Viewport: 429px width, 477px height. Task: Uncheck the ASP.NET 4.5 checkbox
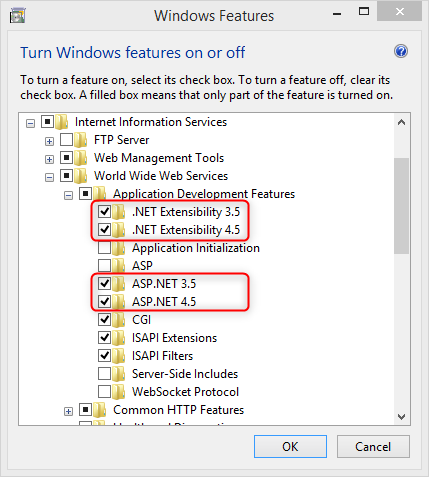coord(104,302)
